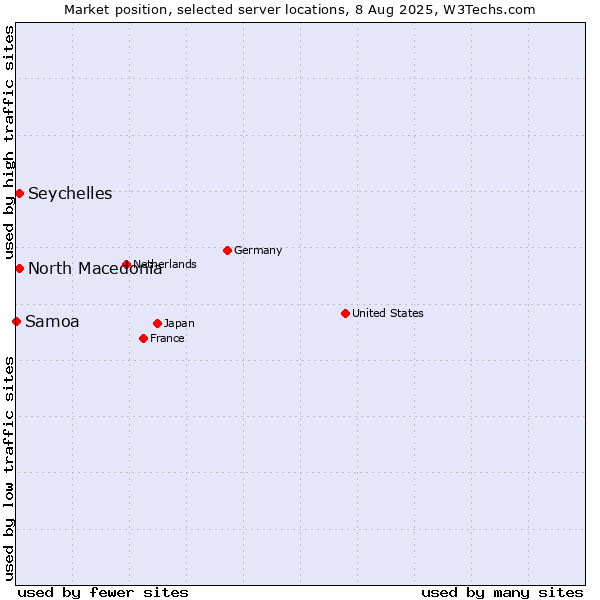Select the France label text
This screenshot has height=600, width=600.
167,339
